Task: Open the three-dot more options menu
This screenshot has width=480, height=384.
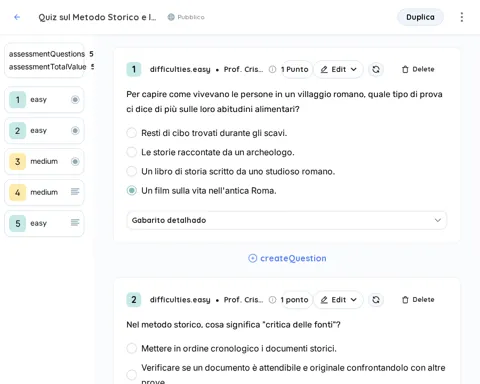Action: click(x=462, y=17)
